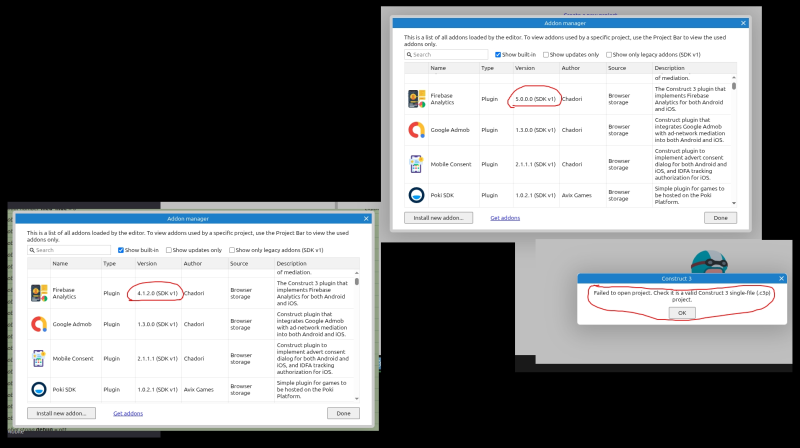
Task: Select Firebase Analytics name in right Addon manager
Action: [x=442, y=99]
